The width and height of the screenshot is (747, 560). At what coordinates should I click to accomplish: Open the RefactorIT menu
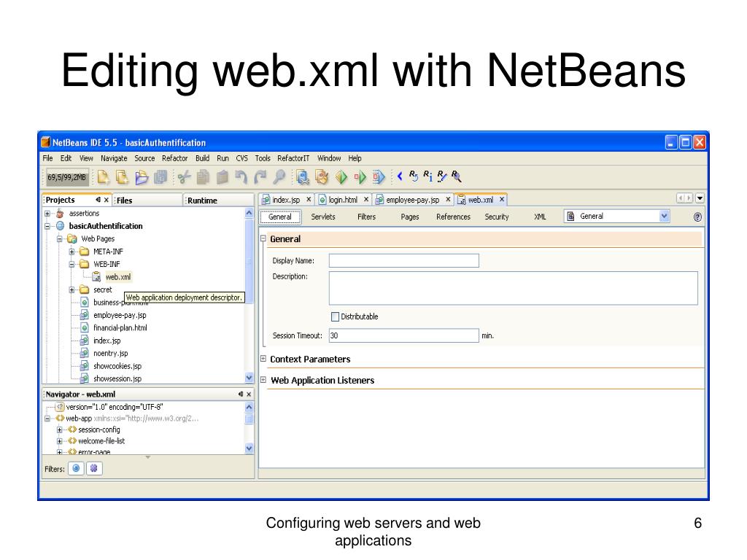(x=293, y=158)
